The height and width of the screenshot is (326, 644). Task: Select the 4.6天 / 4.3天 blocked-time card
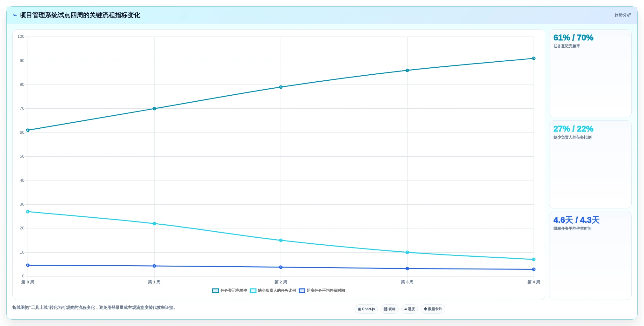590,256
